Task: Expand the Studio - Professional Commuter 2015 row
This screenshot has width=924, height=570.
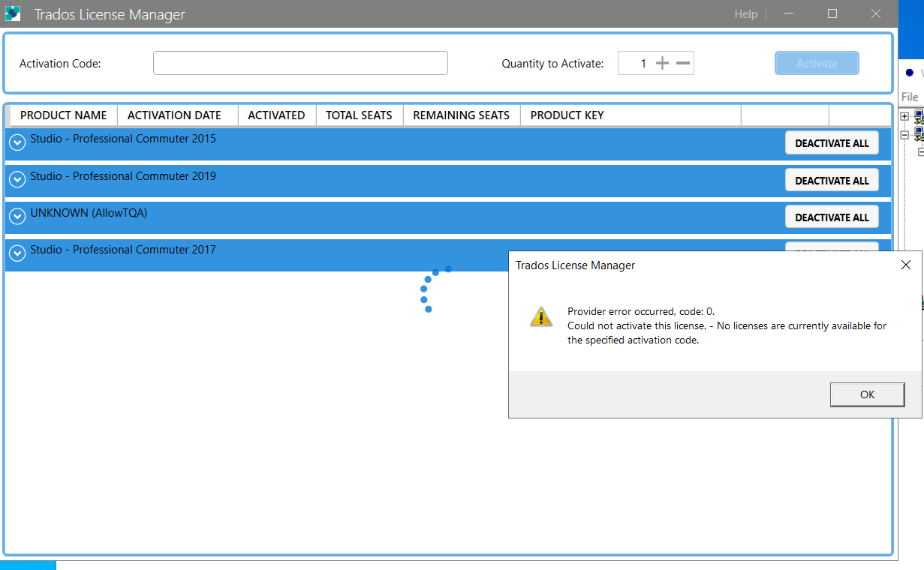Action: tap(17, 142)
